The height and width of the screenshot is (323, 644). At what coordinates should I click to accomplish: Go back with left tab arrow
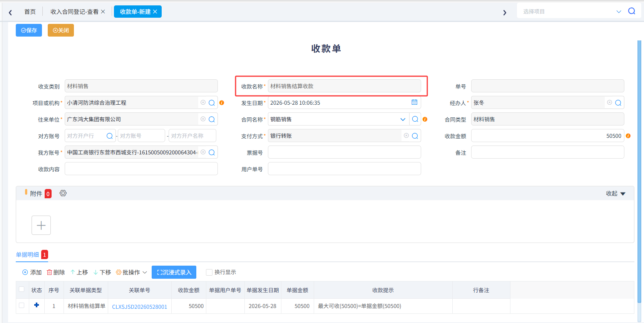click(x=10, y=12)
